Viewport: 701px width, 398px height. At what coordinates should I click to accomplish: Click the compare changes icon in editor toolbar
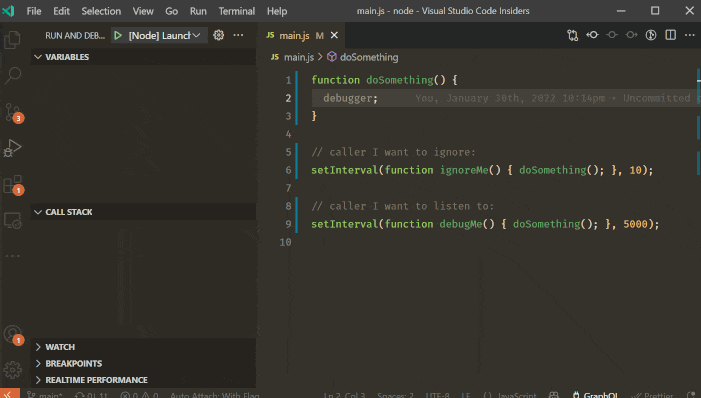click(573, 35)
